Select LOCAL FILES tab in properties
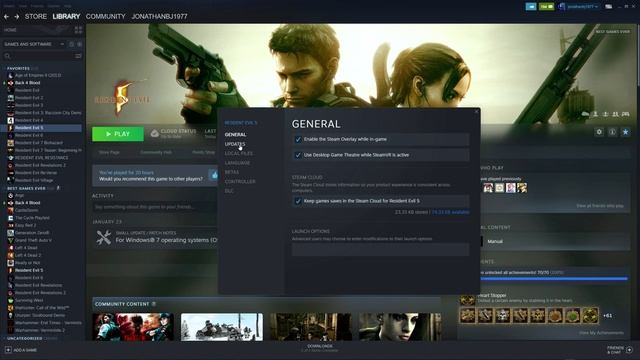The height and width of the screenshot is (360, 640). (239, 153)
